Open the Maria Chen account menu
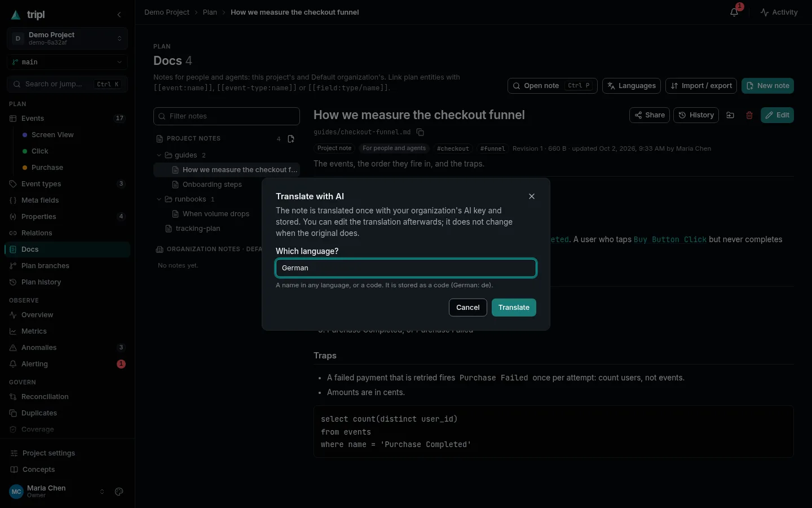 (57, 492)
